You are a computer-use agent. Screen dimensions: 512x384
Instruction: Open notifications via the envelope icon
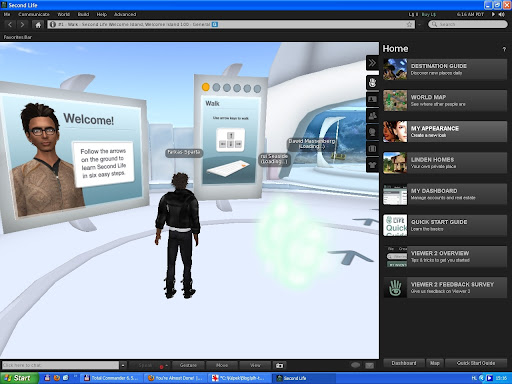click(x=369, y=365)
